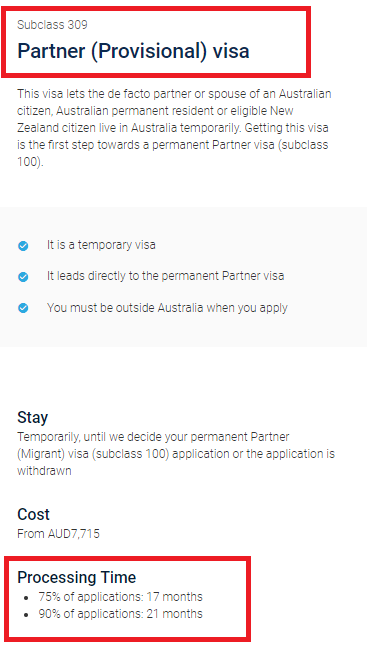
Task: Click the Partner (Provisional) visa heading
Action: click(x=133, y=51)
